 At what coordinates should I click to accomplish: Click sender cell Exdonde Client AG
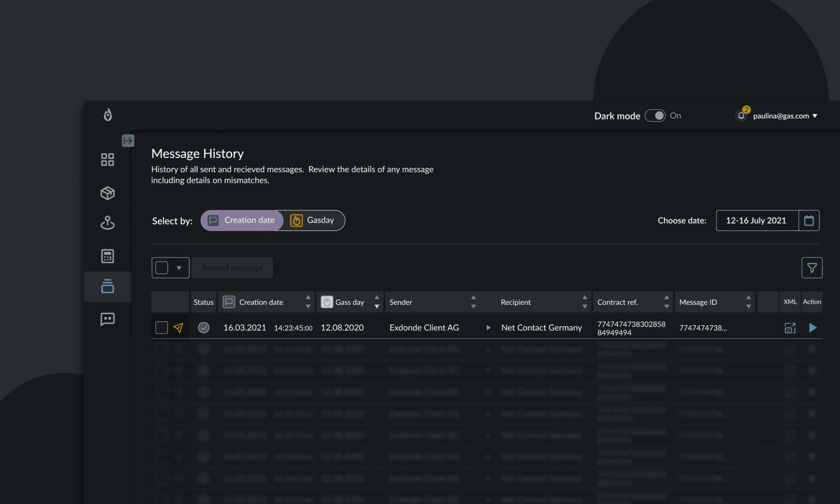pyautogui.click(x=424, y=328)
